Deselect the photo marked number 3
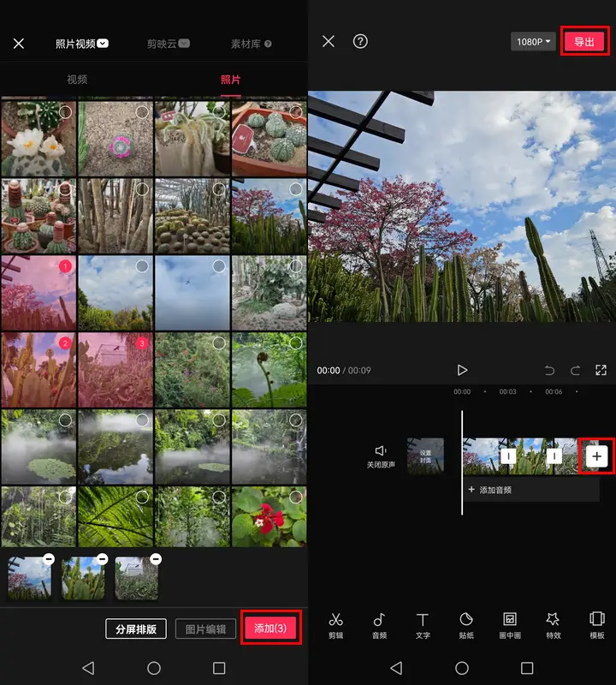This screenshot has height=685, width=616. point(142,343)
